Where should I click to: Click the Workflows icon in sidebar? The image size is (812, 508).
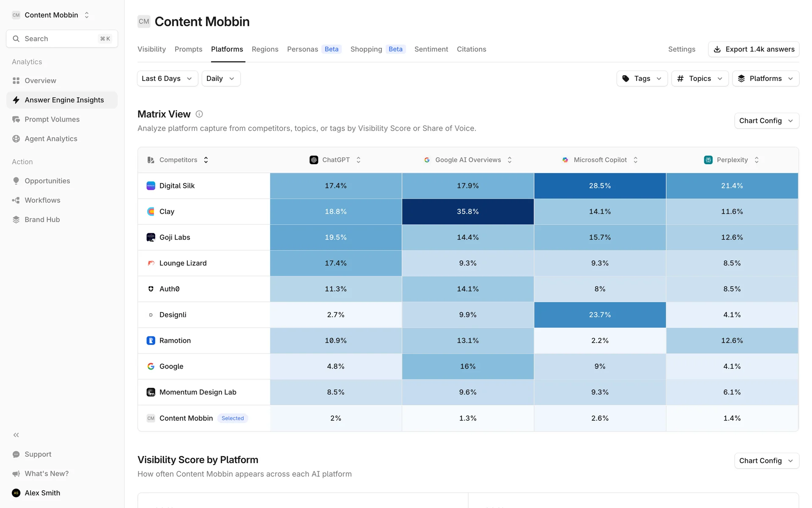[x=16, y=200]
